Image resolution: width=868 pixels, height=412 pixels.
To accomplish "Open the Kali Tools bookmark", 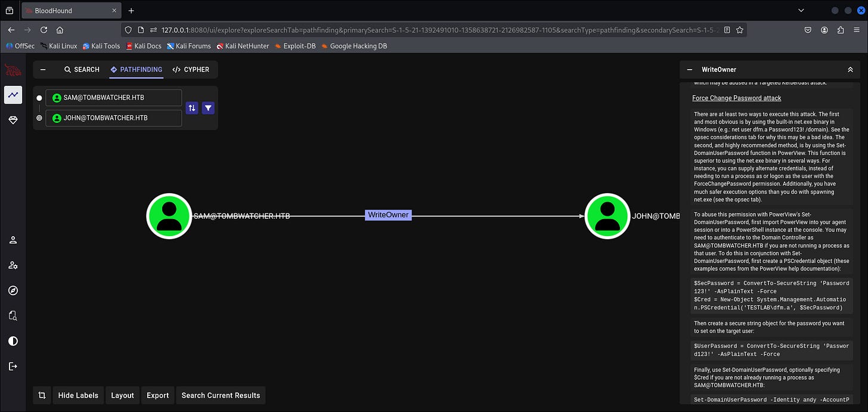I will coord(101,46).
